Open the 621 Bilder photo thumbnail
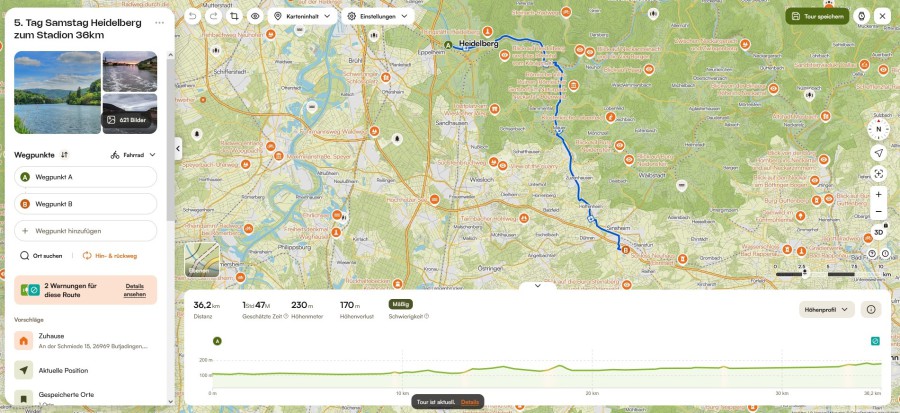 (x=130, y=114)
